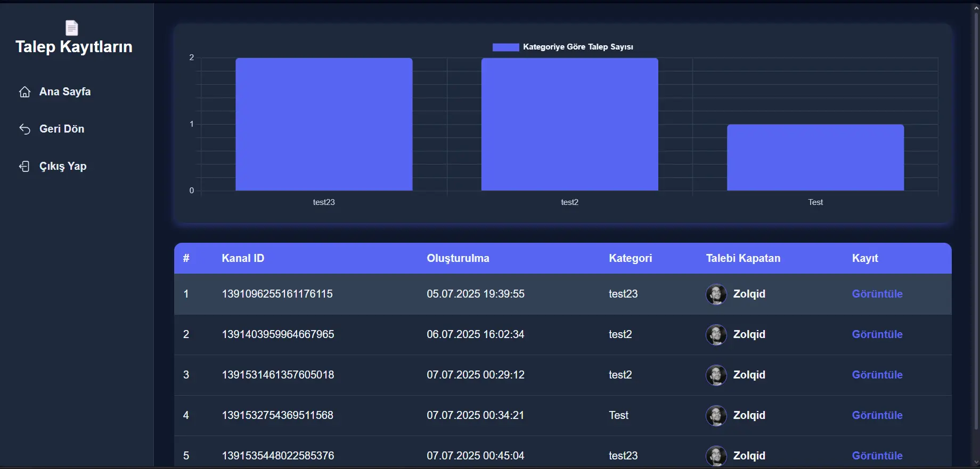The width and height of the screenshot is (980, 469).
Task: Click the test23 bar in the chart
Action: tap(324, 124)
